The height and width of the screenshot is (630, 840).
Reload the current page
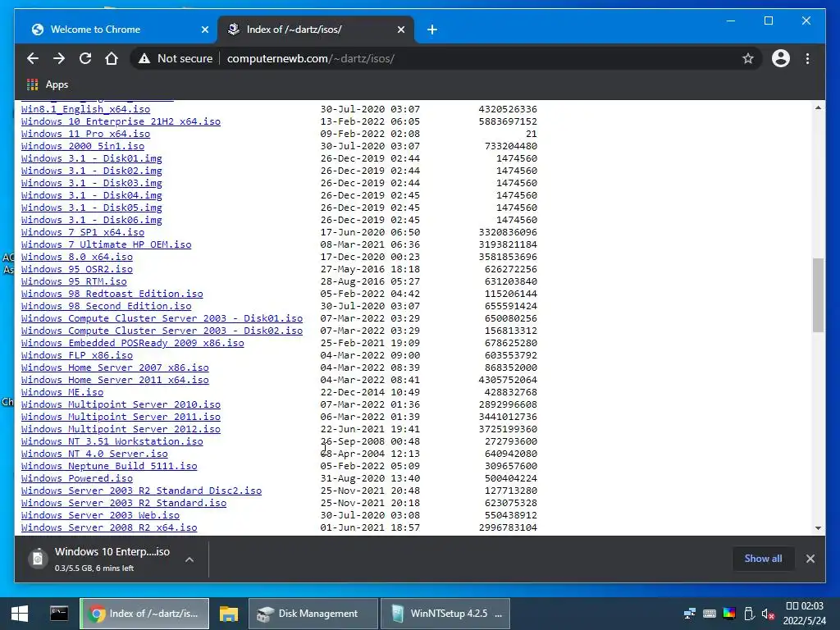(x=85, y=58)
